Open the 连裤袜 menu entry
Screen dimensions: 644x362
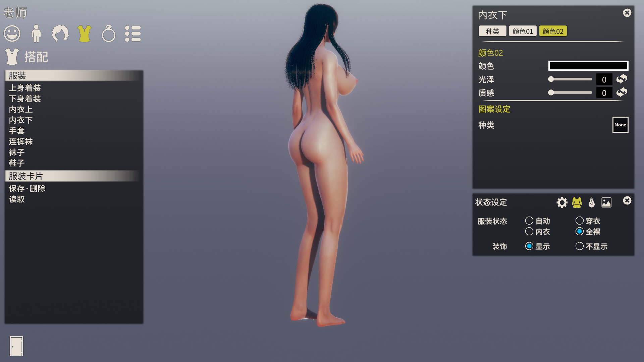pos(21,141)
